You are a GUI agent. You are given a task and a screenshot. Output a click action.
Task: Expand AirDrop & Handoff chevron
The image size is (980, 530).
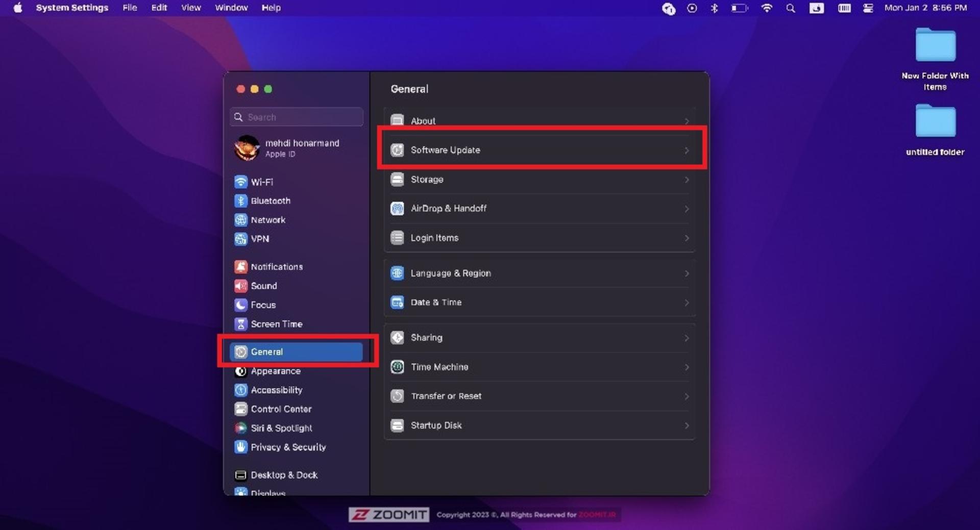tap(687, 209)
